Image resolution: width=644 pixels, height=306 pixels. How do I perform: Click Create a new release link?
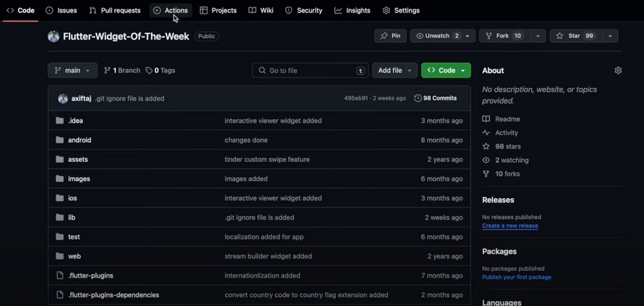(510, 226)
